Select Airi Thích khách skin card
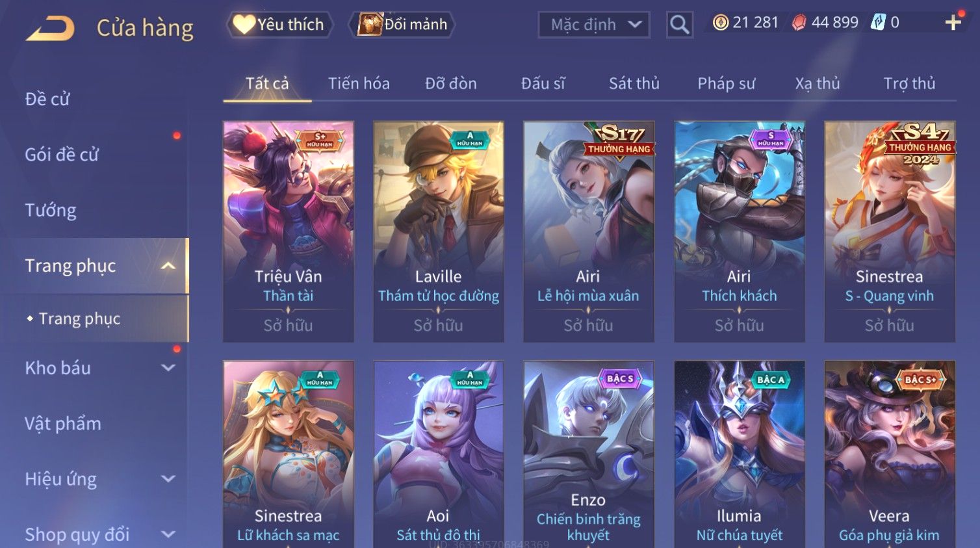 click(739, 231)
